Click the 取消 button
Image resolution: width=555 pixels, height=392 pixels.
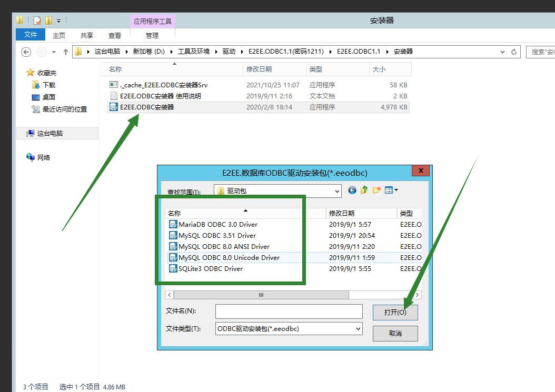click(395, 333)
